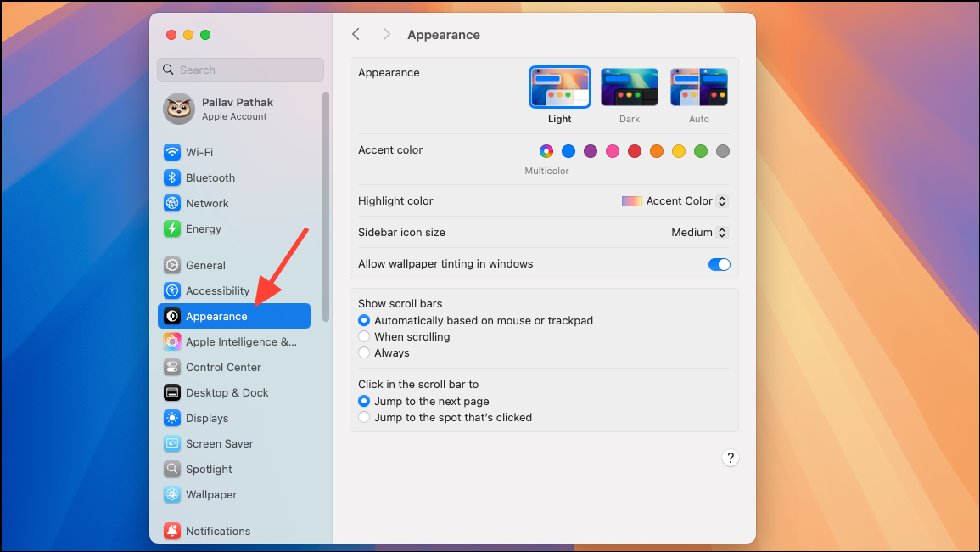Click the General gear icon

(172, 265)
